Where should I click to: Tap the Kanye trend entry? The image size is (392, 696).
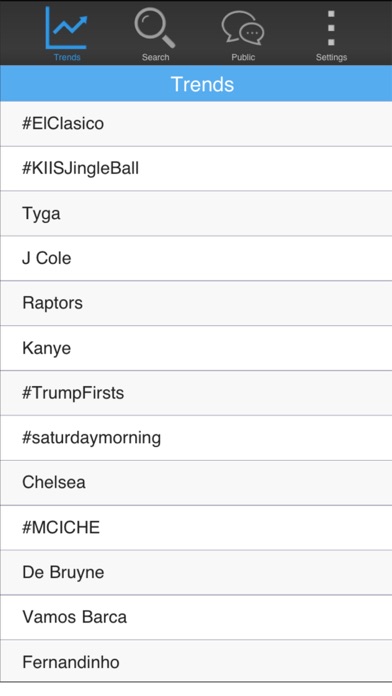[196, 348]
